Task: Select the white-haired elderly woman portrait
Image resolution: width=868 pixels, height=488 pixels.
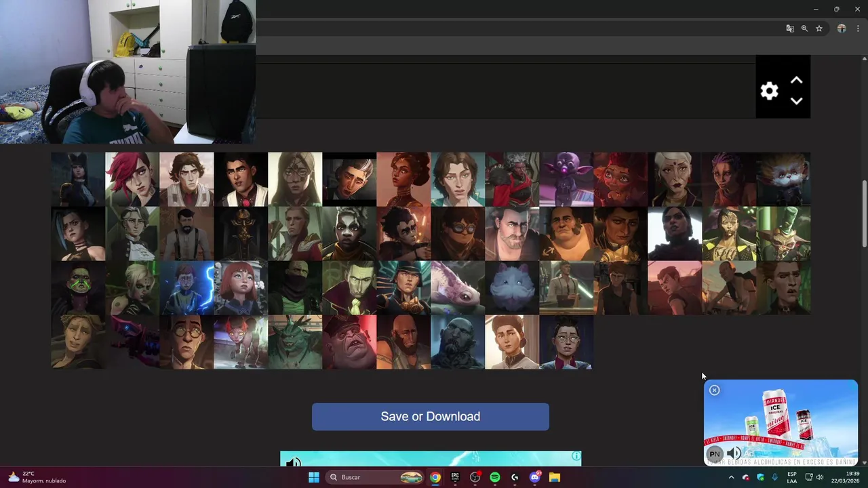Action: tap(675, 179)
